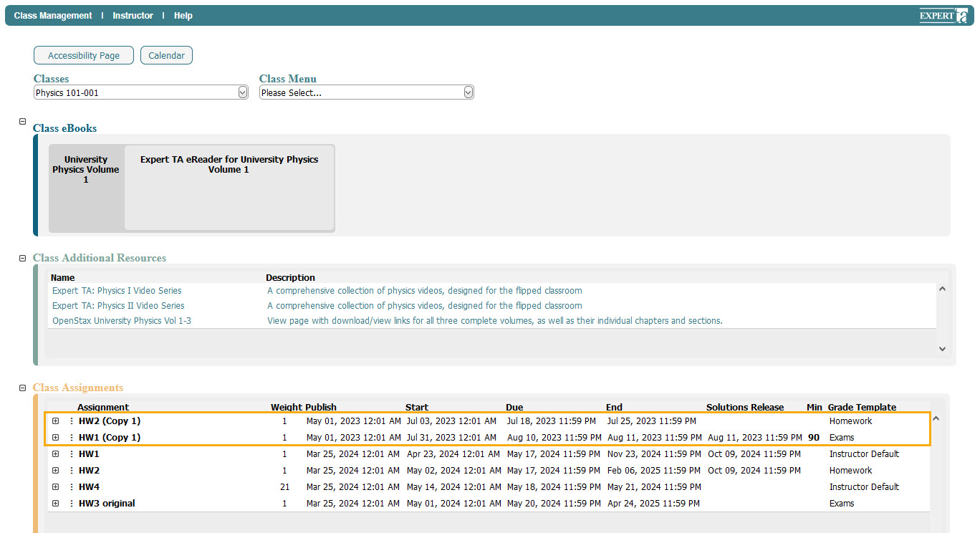The width and height of the screenshot is (980, 533).
Task: Click the Instructor Default template for HW4
Action: [864, 487]
